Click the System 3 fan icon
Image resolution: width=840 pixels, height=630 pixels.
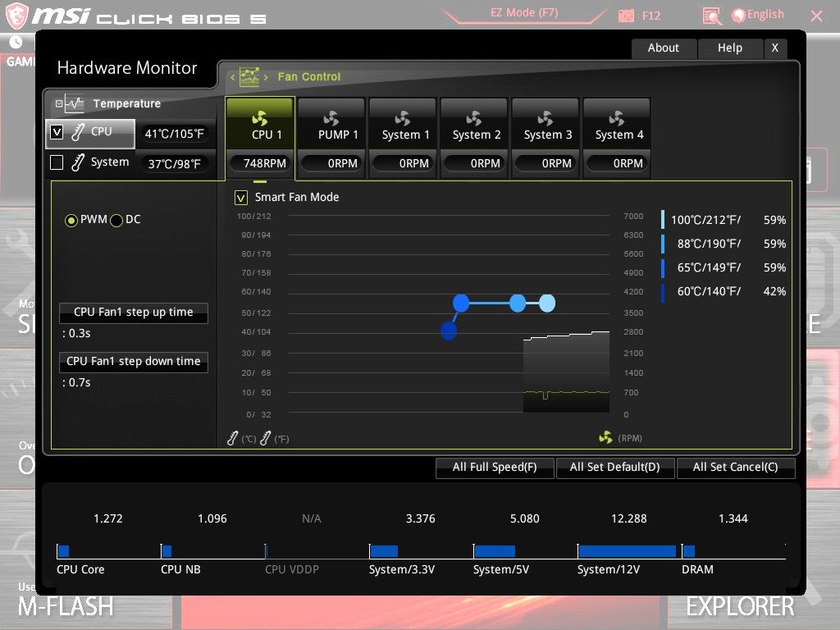click(x=546, y=118)
